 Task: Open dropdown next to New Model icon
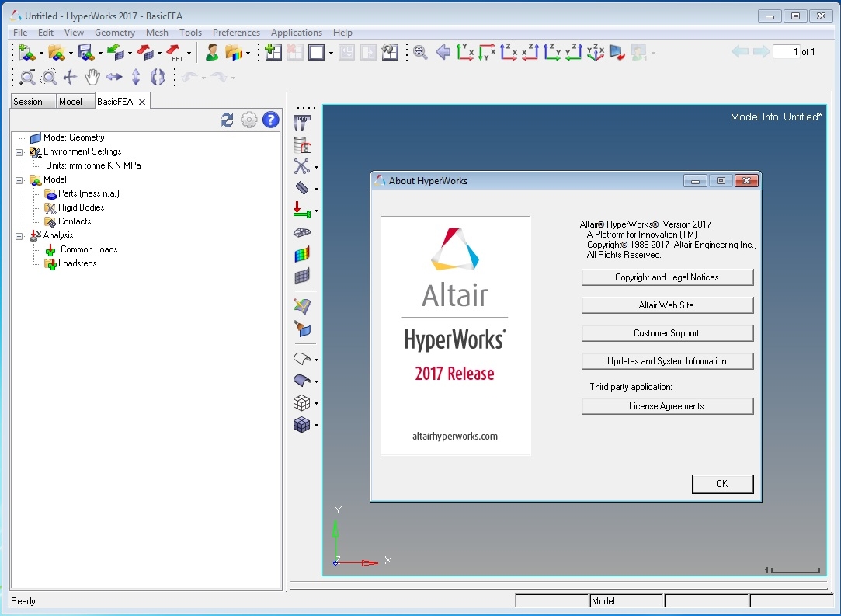41,53
